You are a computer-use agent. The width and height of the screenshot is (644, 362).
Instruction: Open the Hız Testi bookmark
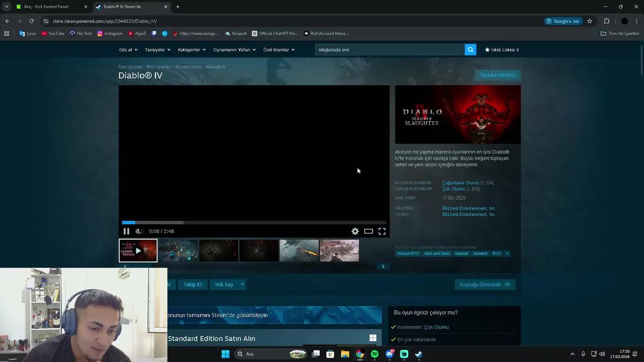(80, 34)
